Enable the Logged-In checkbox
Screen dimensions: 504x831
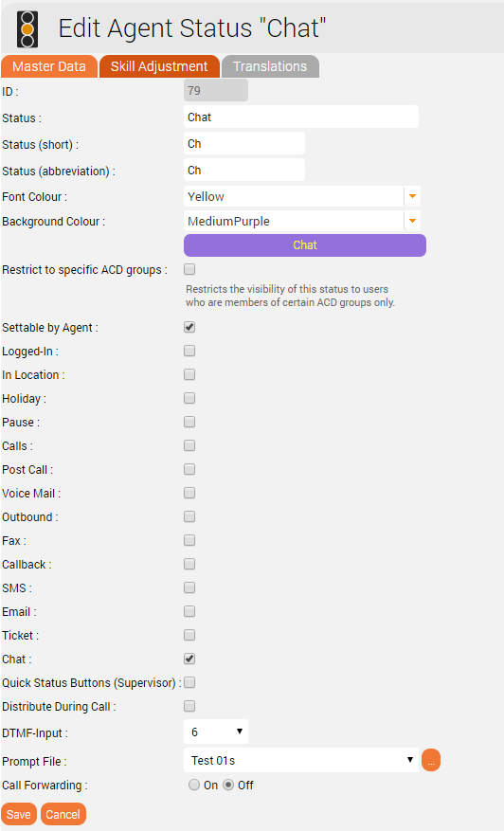point(189,351)
